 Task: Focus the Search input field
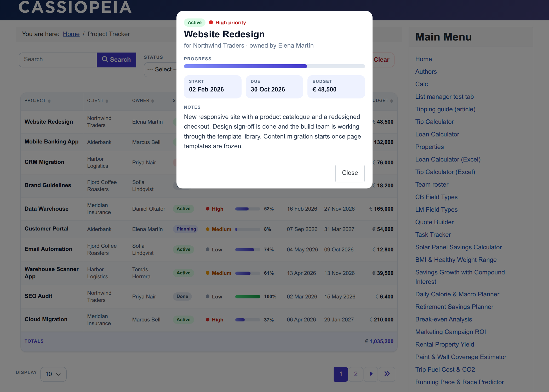58,60
